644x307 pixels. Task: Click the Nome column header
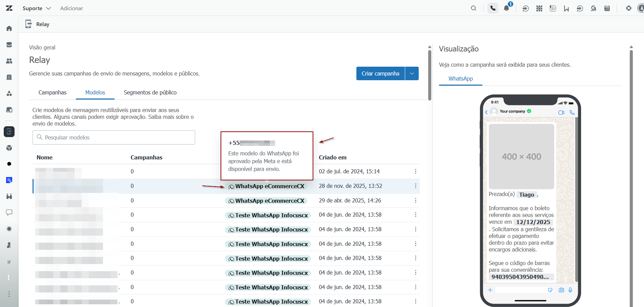point(45,157)
